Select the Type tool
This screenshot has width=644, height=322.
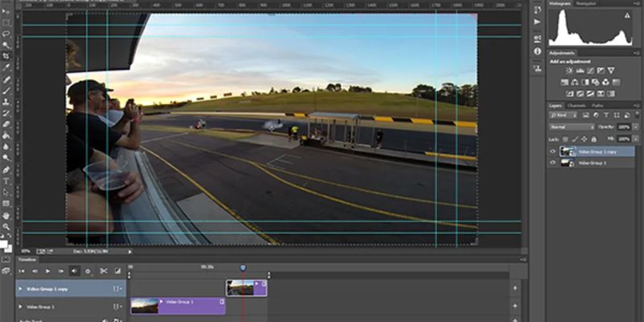(6, 181)
